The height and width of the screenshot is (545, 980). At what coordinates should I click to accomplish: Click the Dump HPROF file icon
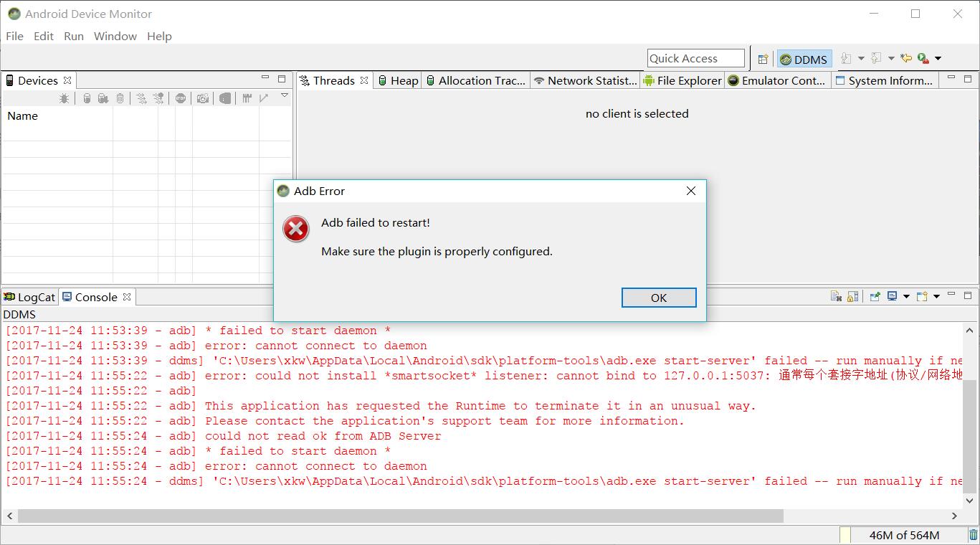(x=103, y=98)
